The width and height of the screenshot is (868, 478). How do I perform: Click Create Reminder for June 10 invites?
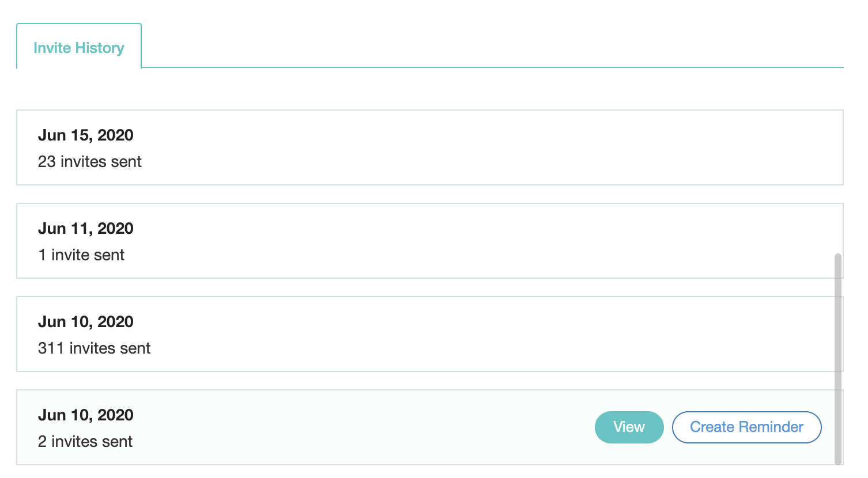[x=746, y=427]
